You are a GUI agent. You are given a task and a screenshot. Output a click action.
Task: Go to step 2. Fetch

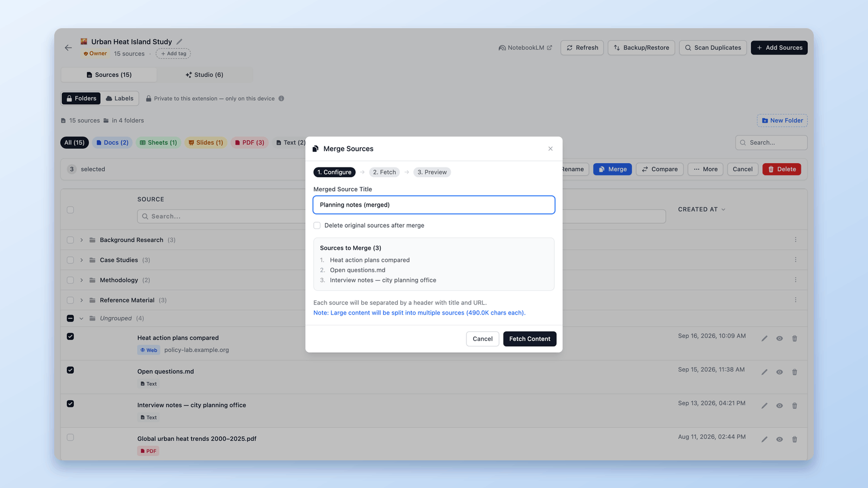pos(384,172)
